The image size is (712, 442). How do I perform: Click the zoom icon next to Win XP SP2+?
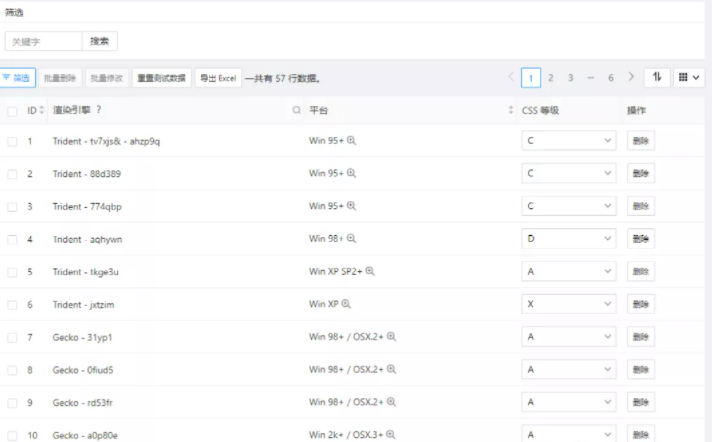click(x=370, y=271)
